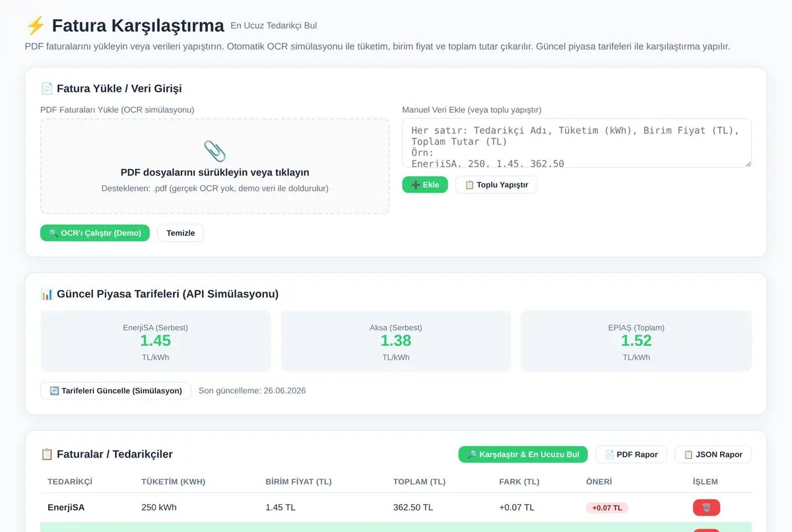Click Karşılaştır & En Ucuzu Bul

pos(523,454)
